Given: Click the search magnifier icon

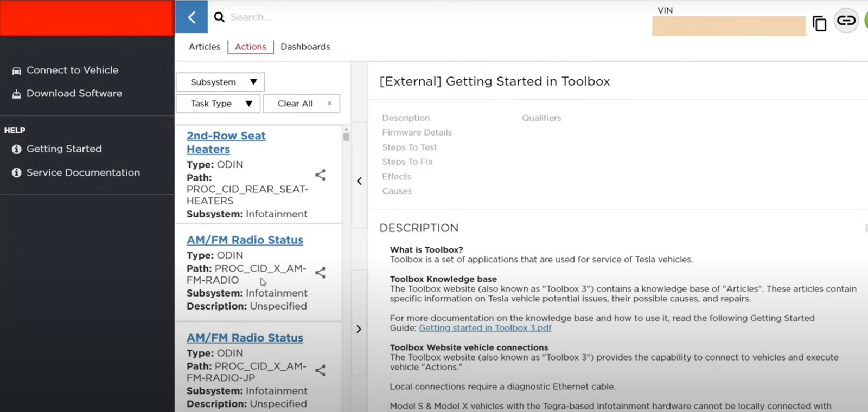Looking at the screenshot, I should point(219,17).
